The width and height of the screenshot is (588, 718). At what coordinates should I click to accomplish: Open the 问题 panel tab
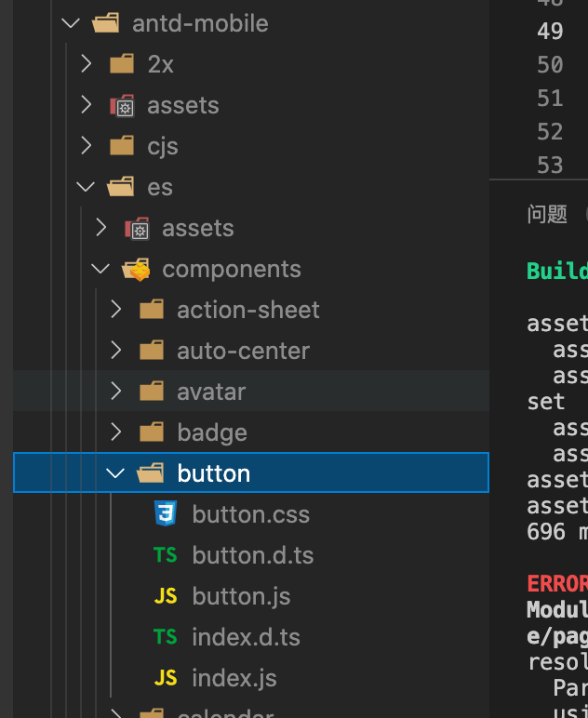tap(547, 214)
